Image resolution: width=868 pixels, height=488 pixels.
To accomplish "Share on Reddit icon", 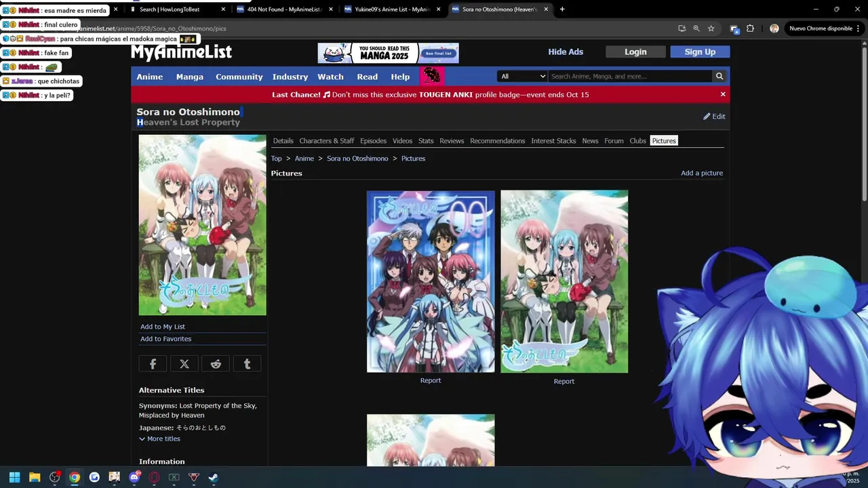I will [216, 364].
